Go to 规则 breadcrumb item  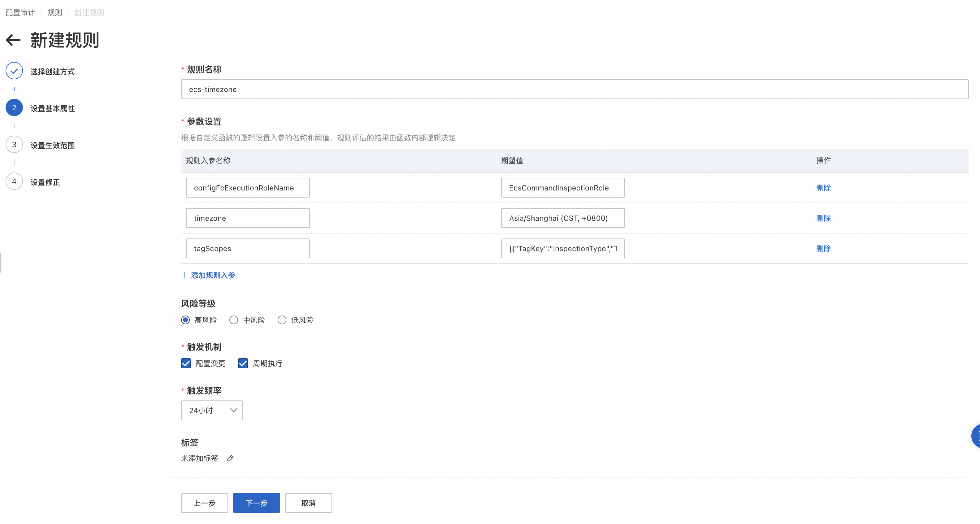tap(54, 13)
